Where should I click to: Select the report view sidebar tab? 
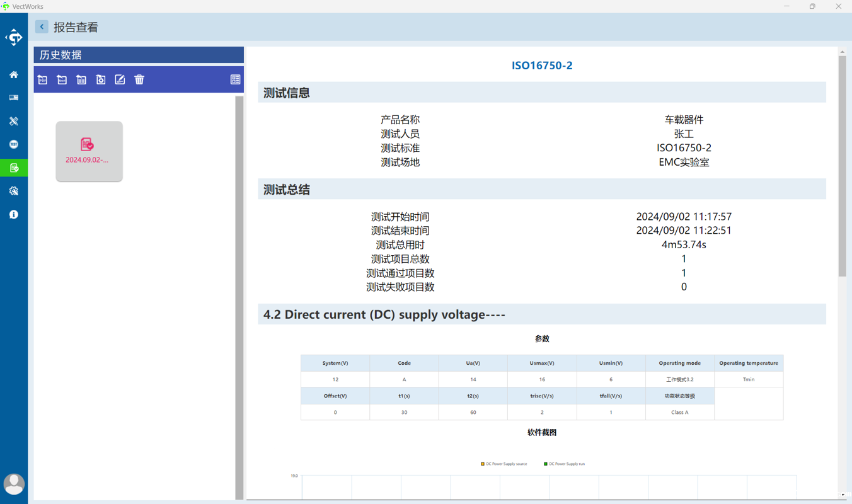(x=14, y=168)
